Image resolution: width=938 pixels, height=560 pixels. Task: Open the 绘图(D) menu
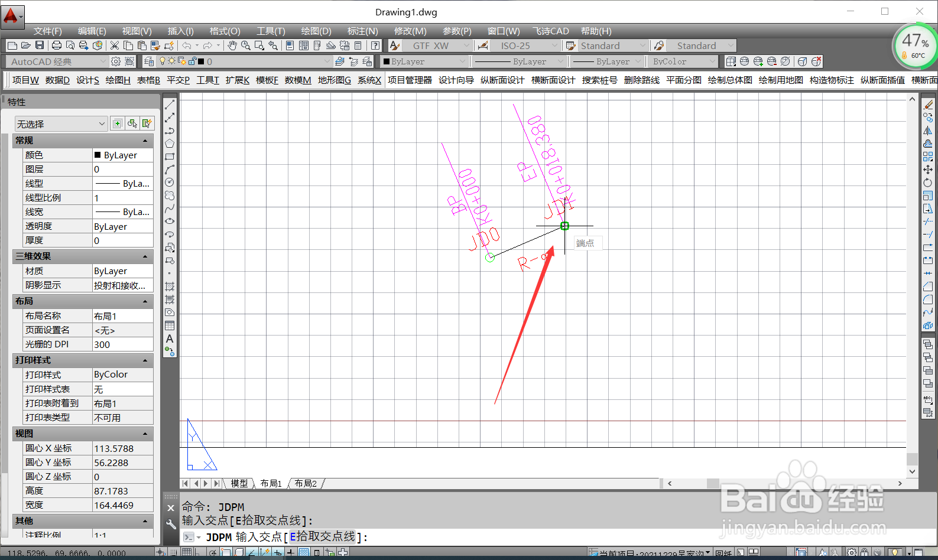pyautogui.click(x=316, y=31)
